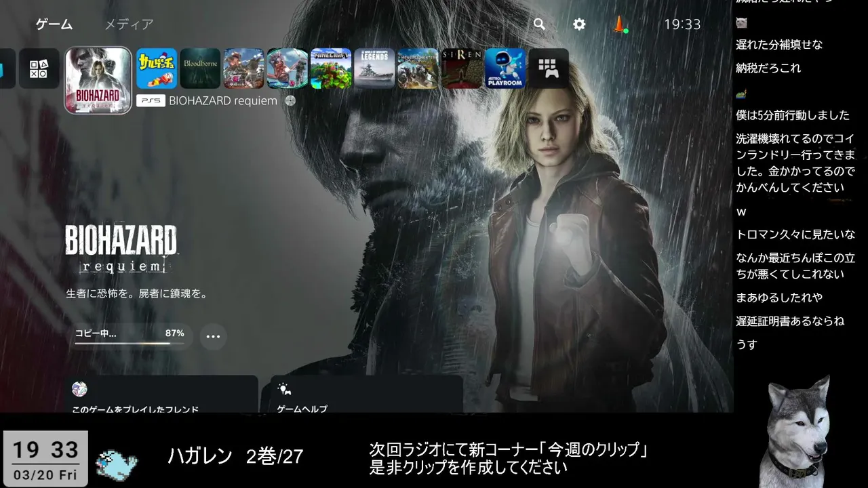Open the three-dot options button
868x488 pixels.
pyautogui.click(x=213, y=336)
